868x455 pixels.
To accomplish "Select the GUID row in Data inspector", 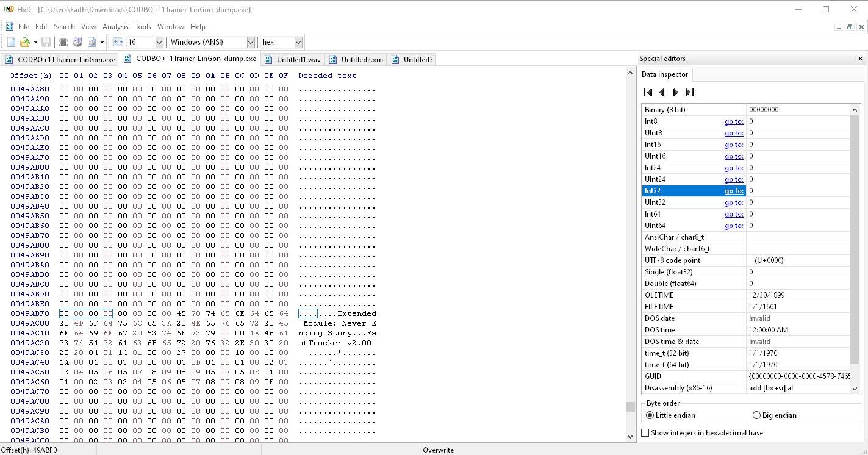I will tap(746, 376).
